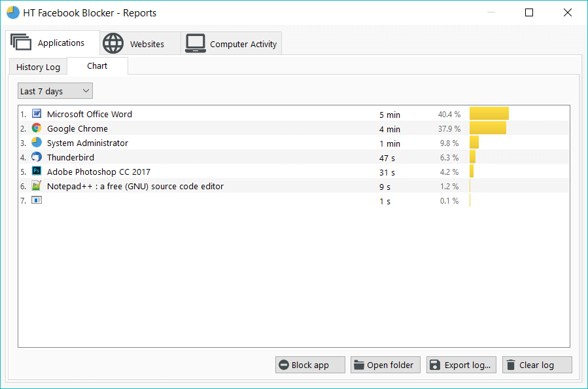Click the Microsoft Word app icon
The image size is (588, 389).
click(37, 113)
